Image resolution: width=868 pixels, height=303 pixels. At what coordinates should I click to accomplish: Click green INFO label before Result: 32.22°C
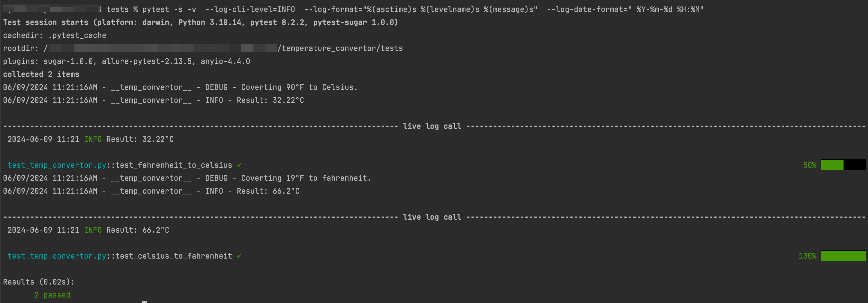coord(93,139)
